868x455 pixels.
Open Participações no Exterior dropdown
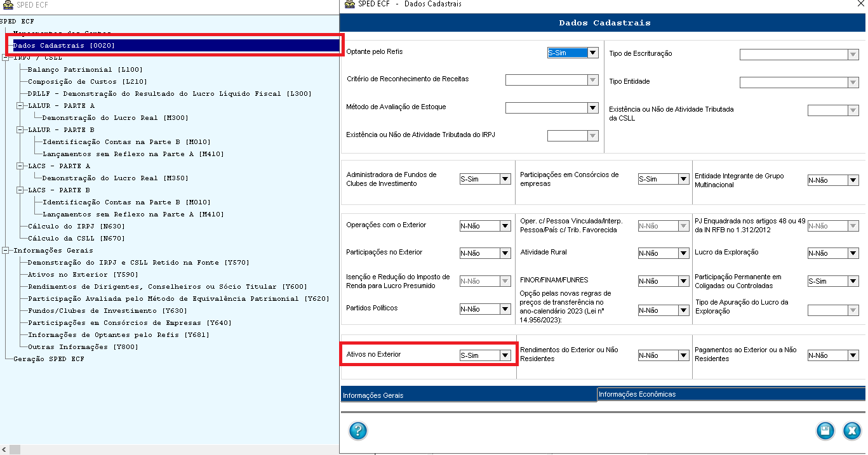tap(505, 253)
